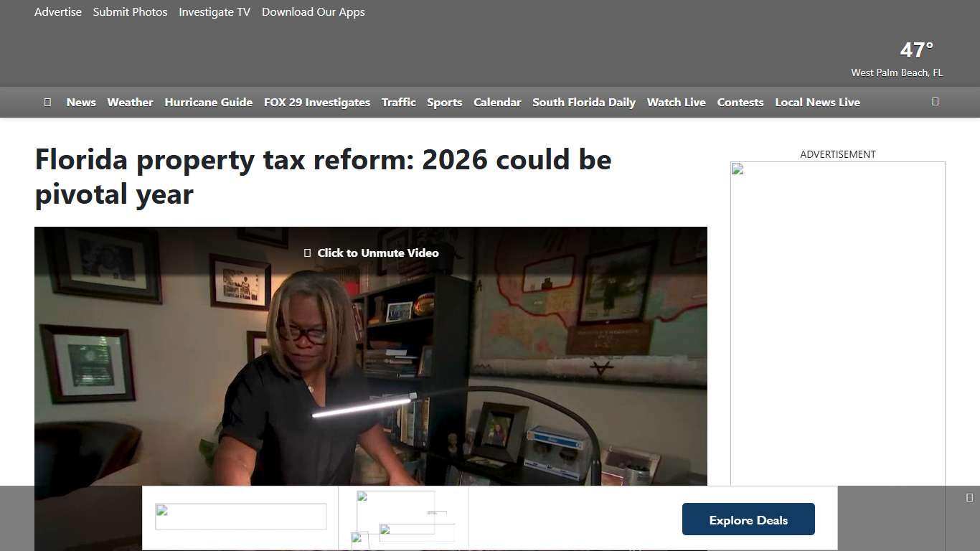
Task: Click the Download Our Apps link
Action: 314,11
